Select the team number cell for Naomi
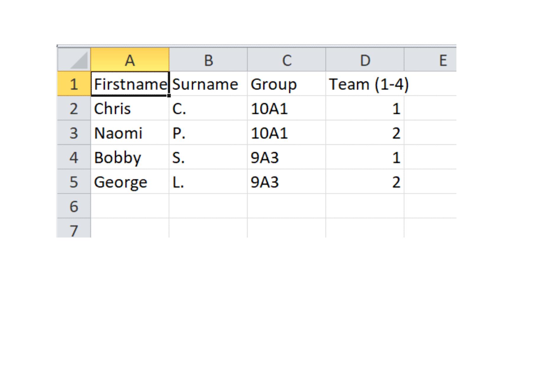Viewport: 538px width, 392px height. (365, 133)
